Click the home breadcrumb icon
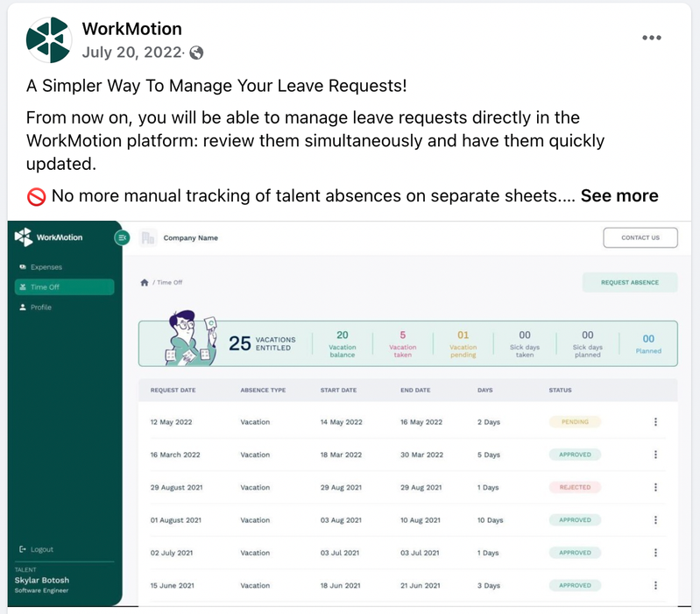 point(145,282)
